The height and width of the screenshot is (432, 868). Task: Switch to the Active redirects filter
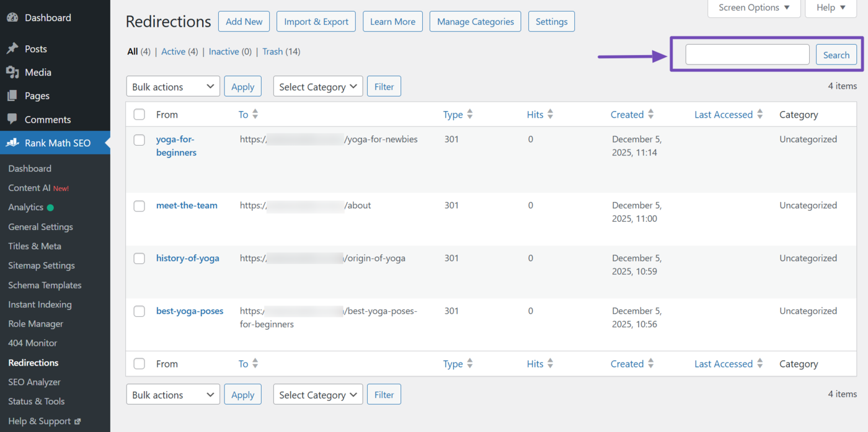(x=173, y=51)
